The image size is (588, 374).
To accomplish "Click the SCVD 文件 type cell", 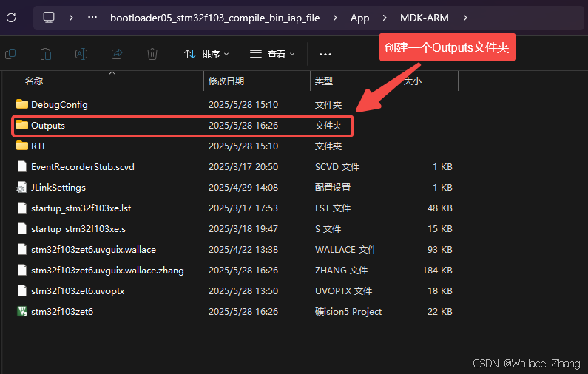I will (337, 167).
